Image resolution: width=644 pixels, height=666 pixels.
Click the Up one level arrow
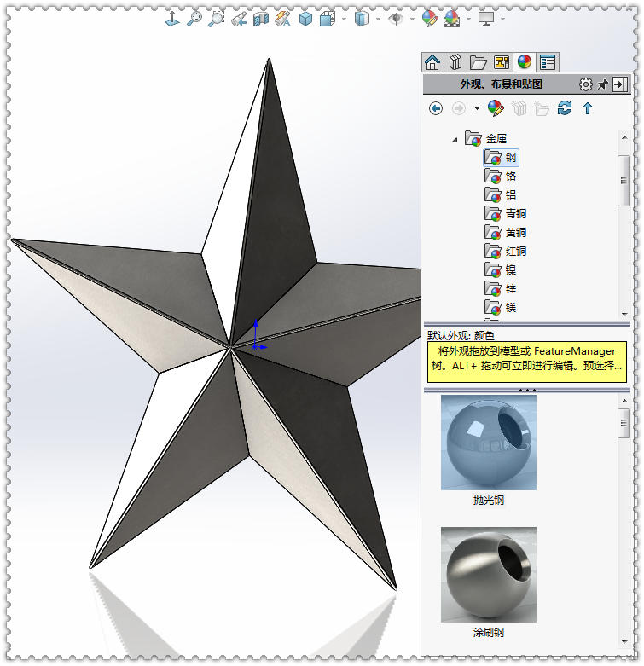pos(588,109)
